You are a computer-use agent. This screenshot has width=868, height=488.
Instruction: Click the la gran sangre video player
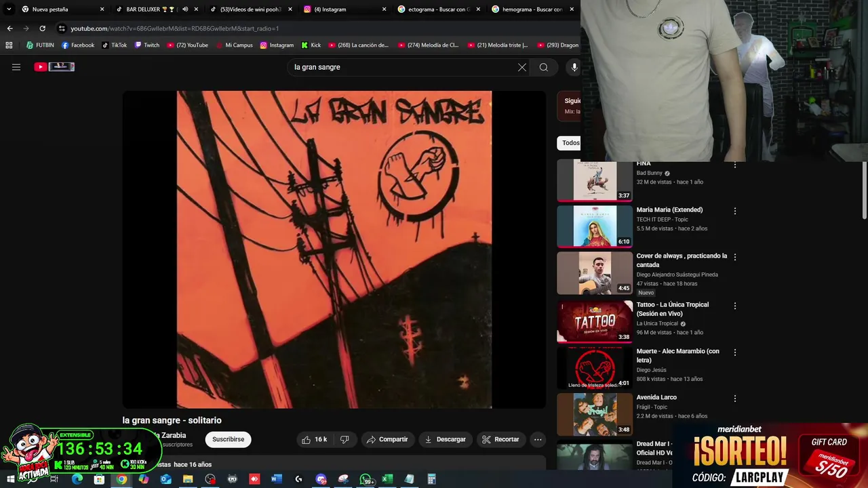pyautogui.click(x=334, y=249)
